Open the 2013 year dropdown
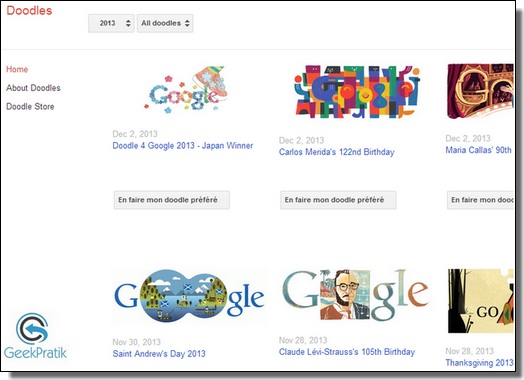Viewport: 524px width, 380px height. click(111, 23)
